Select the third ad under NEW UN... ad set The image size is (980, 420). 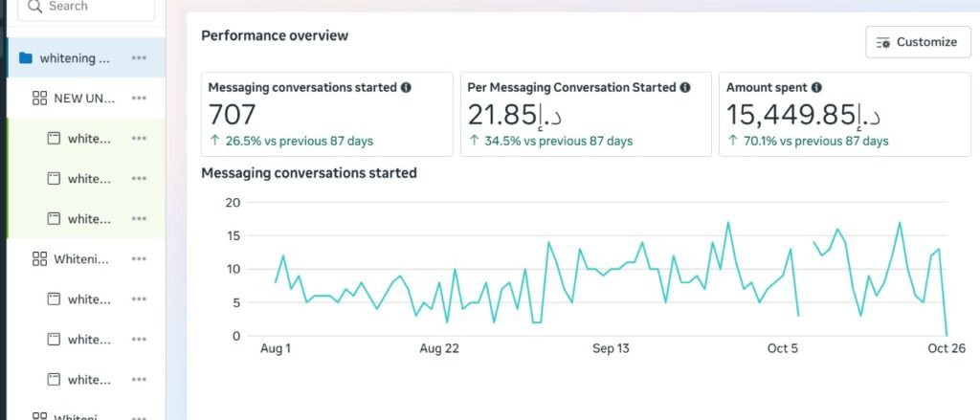[x=89, y=219]
